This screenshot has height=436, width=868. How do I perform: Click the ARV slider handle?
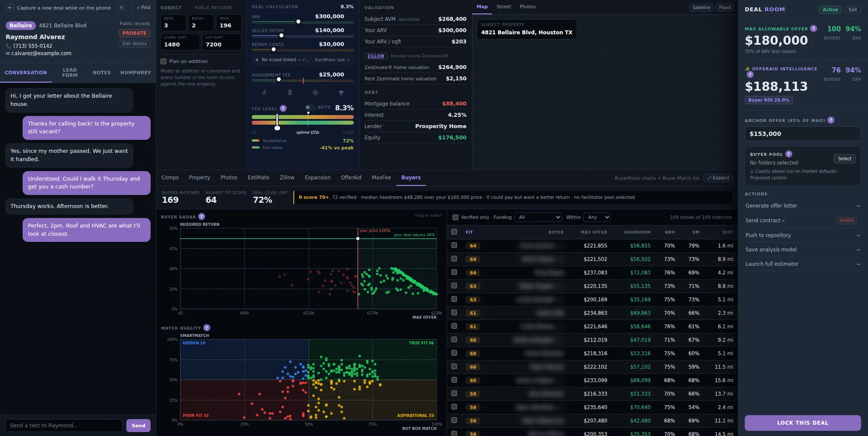pyautogui.click(x=298, y=22)
